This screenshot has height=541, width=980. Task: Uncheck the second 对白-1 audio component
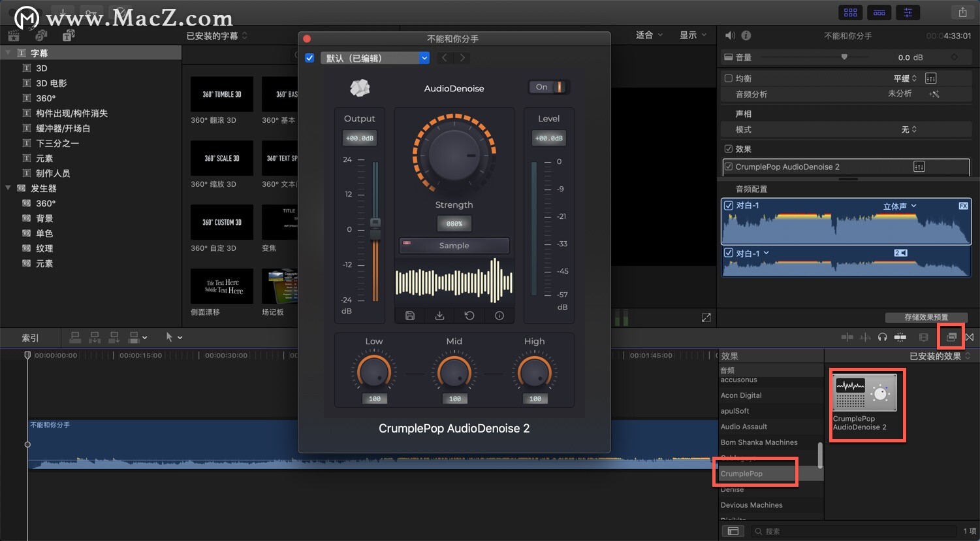pyautogui.click(x=729, y=253)
